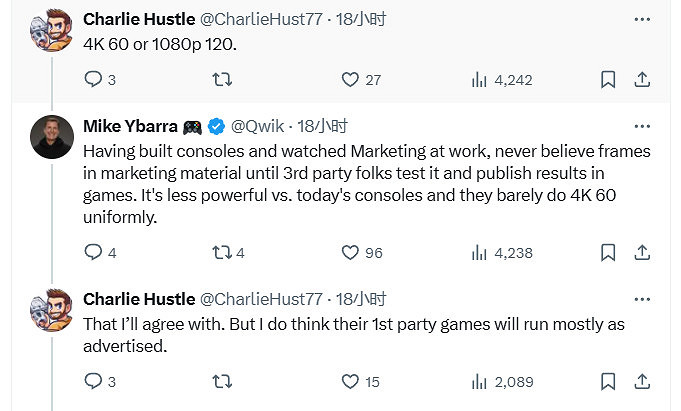Share Mike Ybarra's tweet

tap(642, 253)
